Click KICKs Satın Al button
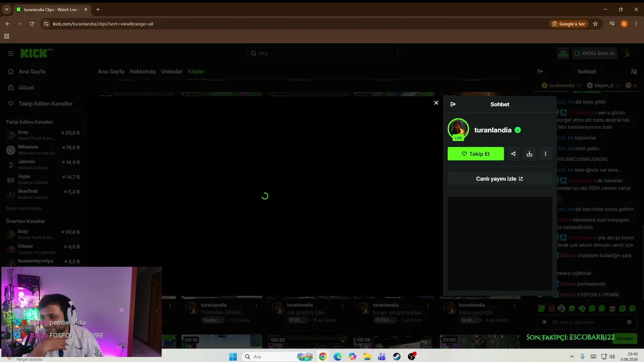Image resolution: width=644 pixels, height=362 pixels. [594, 53]
